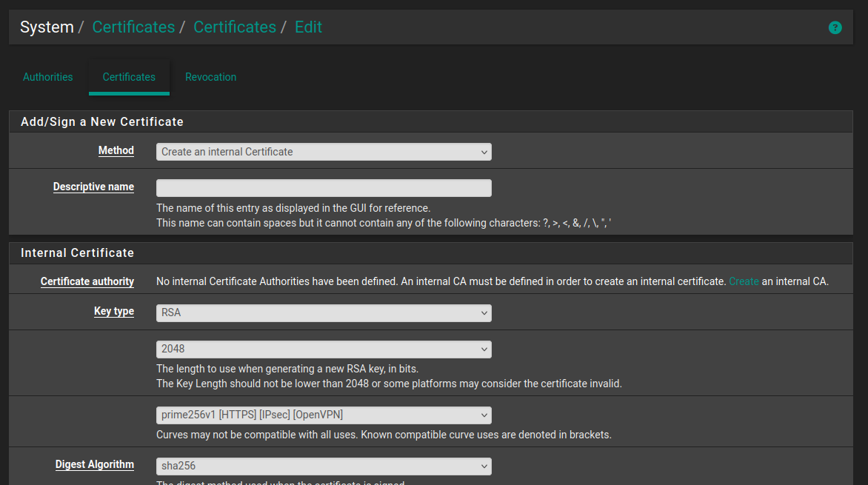Expand the sha256 Digest Algorithm dropdown
The image size is (868, 485).
324,466
